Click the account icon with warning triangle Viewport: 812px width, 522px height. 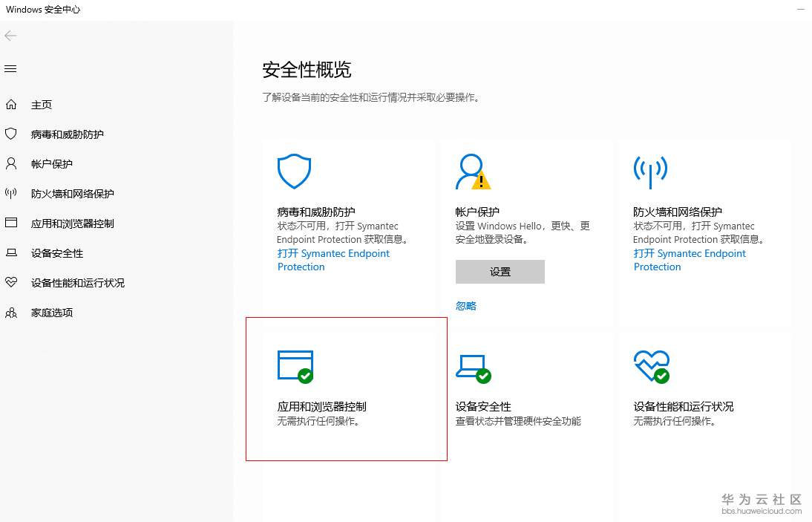tap(473, 172)
